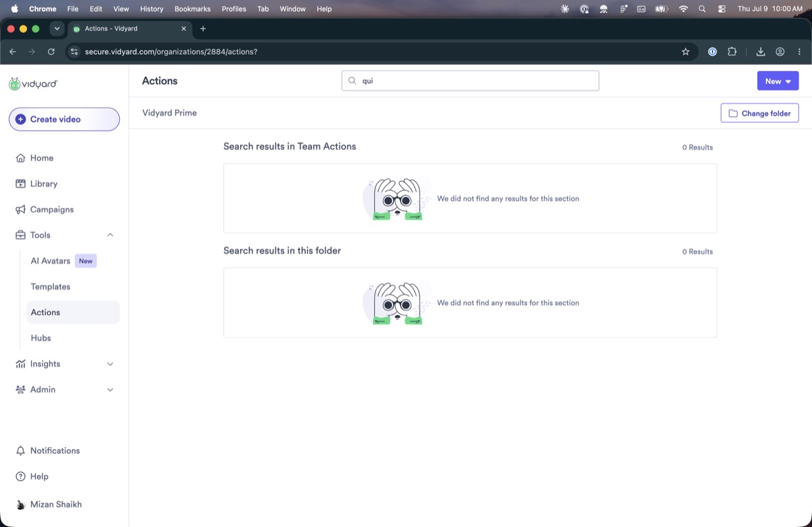This screenshot has width=812, height=527.
Task: Open the History menu
Action: click(152, 9)
